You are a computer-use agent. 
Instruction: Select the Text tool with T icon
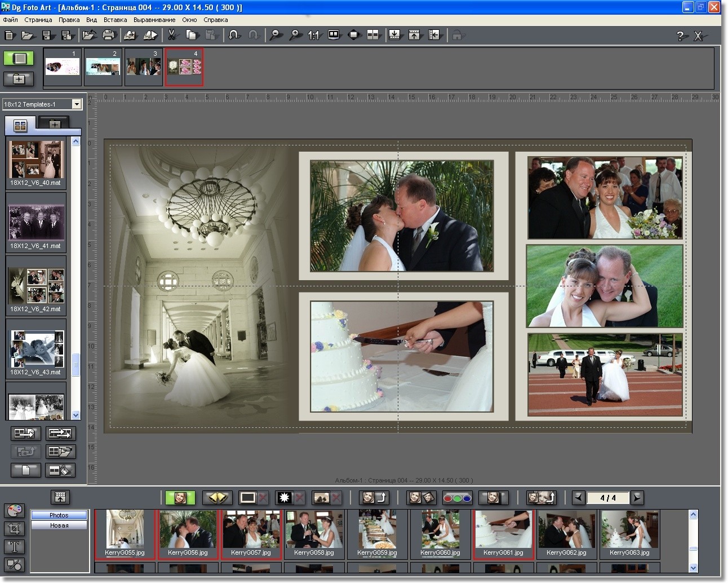tap(14, 546)
